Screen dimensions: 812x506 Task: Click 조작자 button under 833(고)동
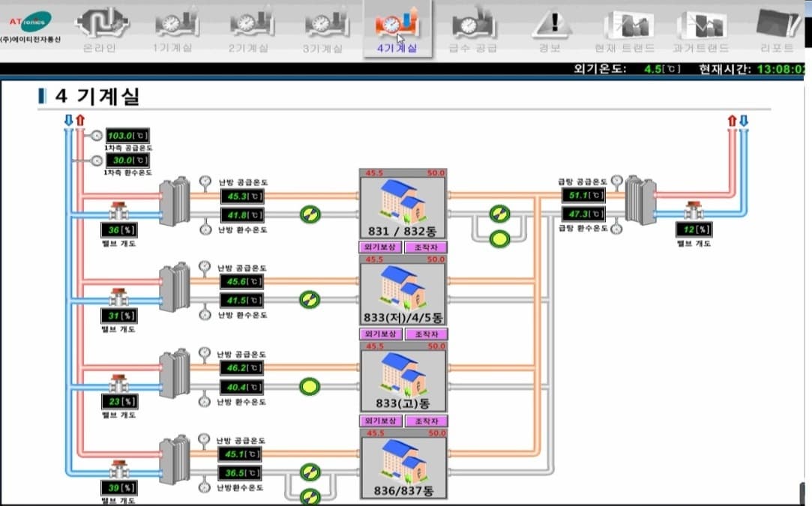(426, 421)
